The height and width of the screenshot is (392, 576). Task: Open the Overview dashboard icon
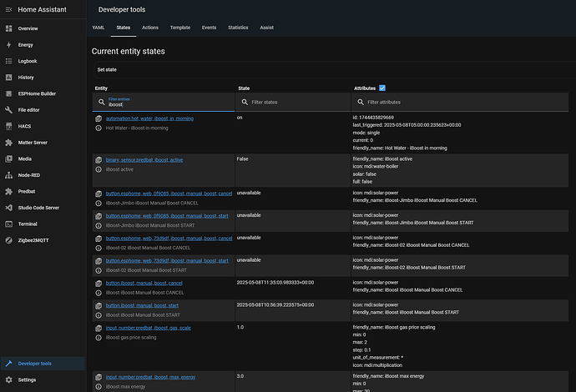click(x=9, y=28)
